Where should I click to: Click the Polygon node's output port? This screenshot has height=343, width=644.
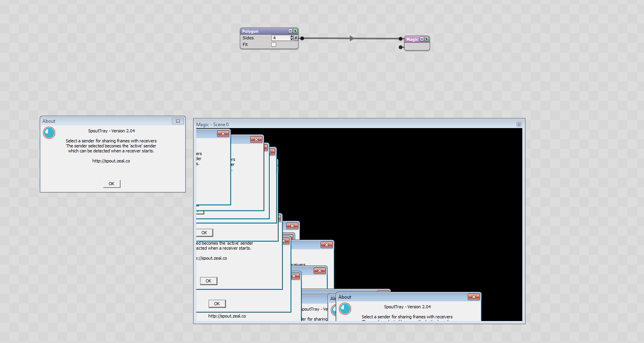point(302,38)
